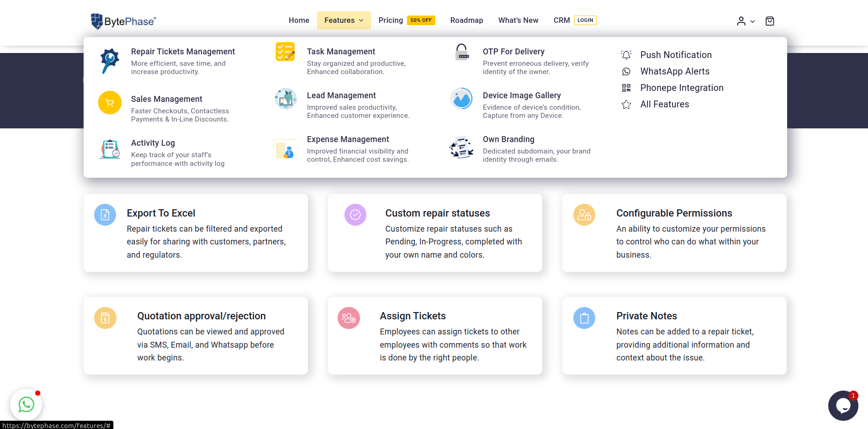
Task: Click the Own Branding icon
Action: coord(461,147)
